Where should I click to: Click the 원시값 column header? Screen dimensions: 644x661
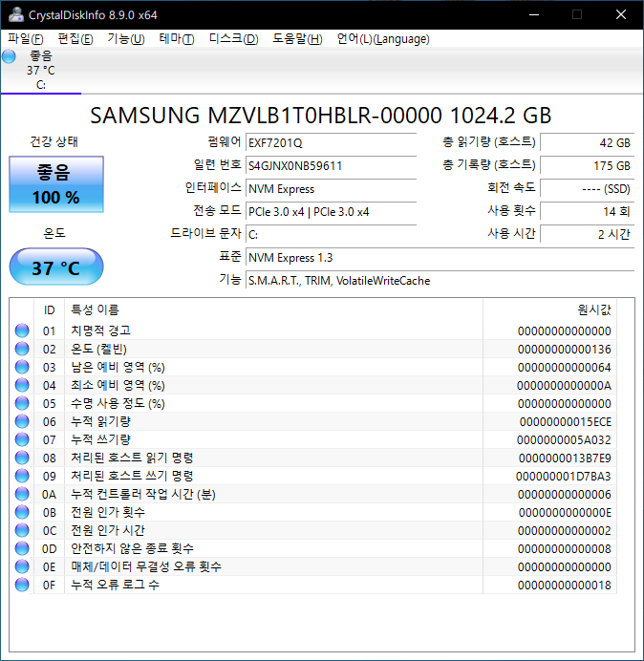550,310
